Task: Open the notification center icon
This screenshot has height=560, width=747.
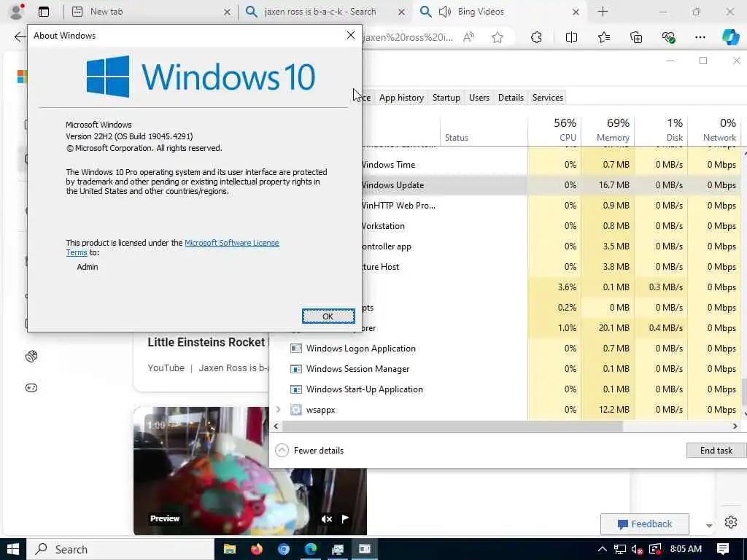Action: 723,550
